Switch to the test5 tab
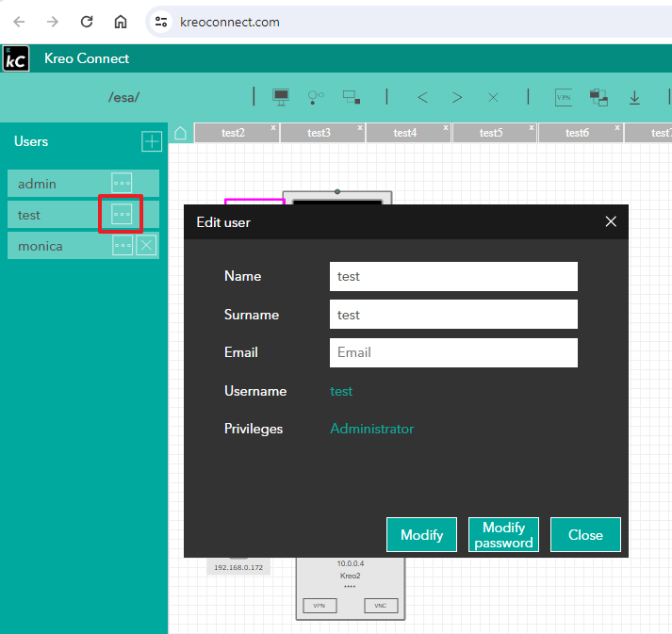 coord(490,133)
